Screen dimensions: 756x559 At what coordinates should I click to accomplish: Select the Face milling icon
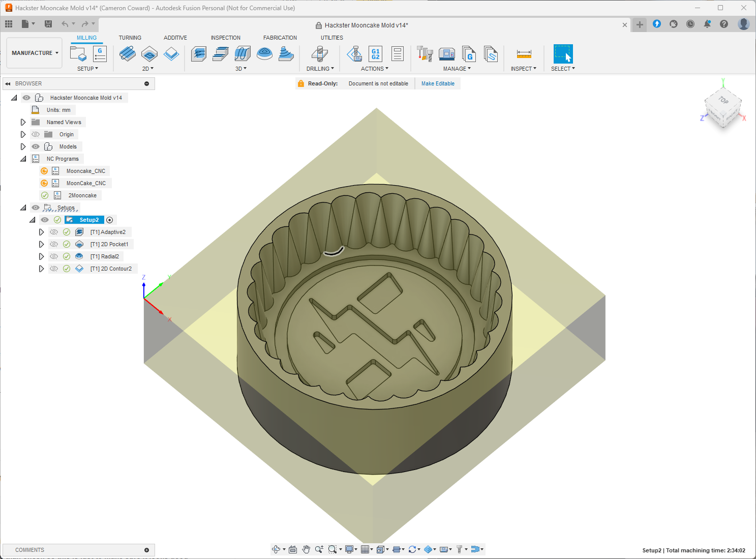tap(171, 53)
